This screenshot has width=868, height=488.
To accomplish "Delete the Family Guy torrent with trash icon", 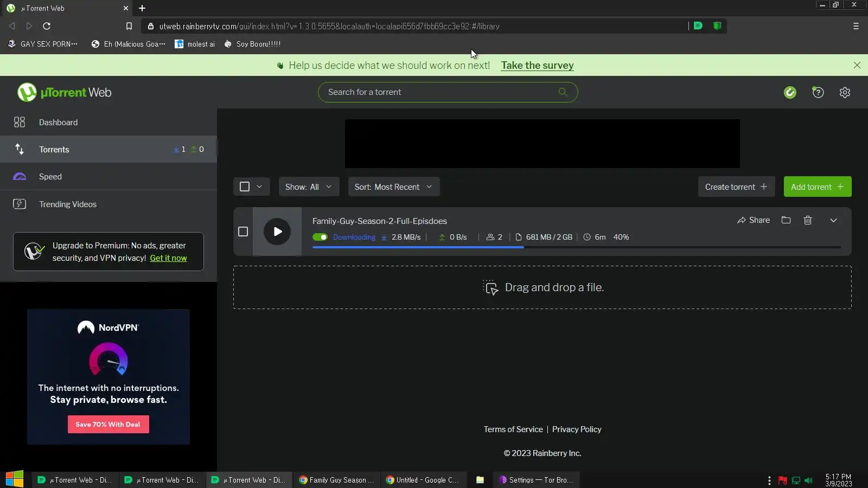I will (808, 220).
